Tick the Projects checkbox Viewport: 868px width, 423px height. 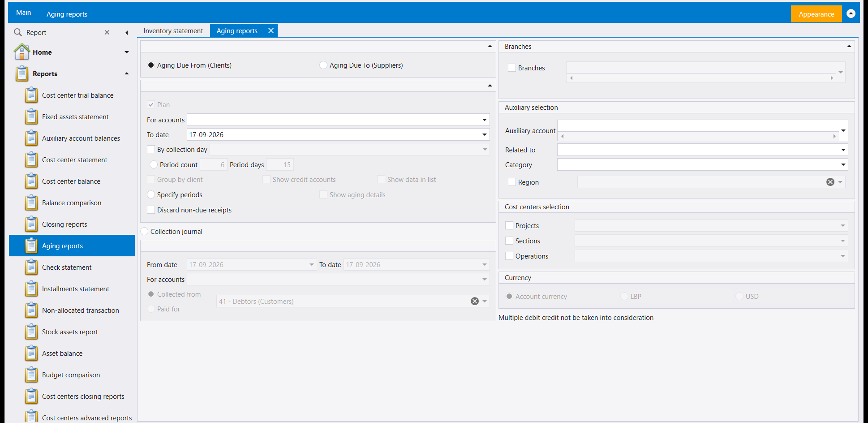509,225
